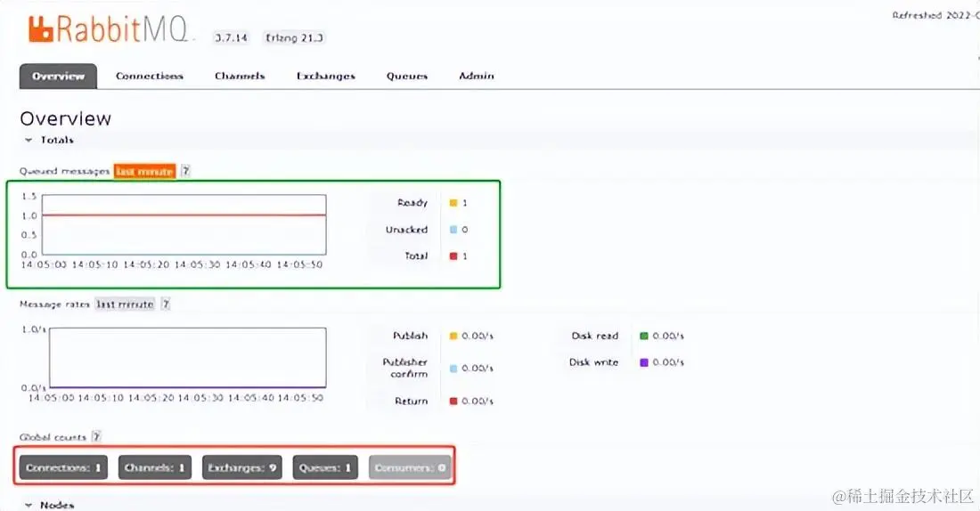Open help for Global counts
This screenshot has width=980, height=511.
coord(96,436)
